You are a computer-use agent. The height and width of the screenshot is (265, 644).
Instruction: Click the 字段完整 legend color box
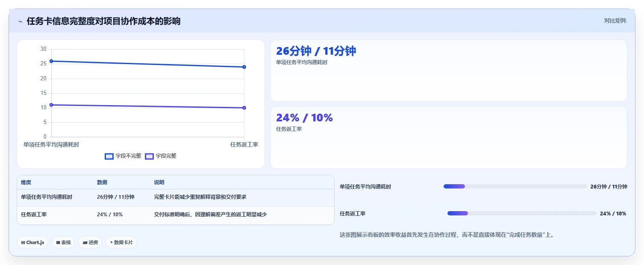[x=149, y=156]
